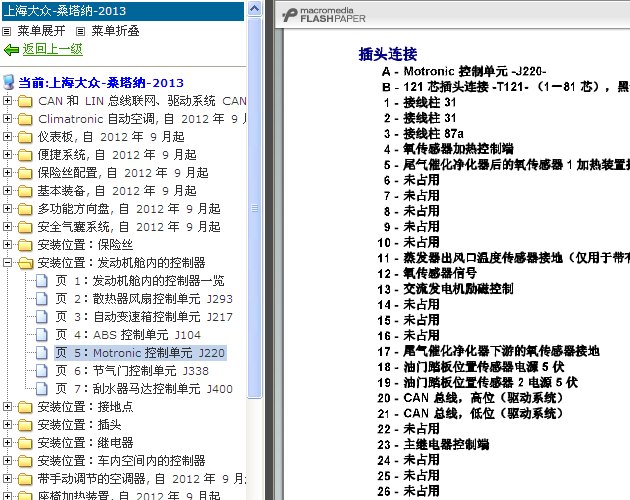
Task: Click page icon for 页 2 J293
Action: point(41,299)
